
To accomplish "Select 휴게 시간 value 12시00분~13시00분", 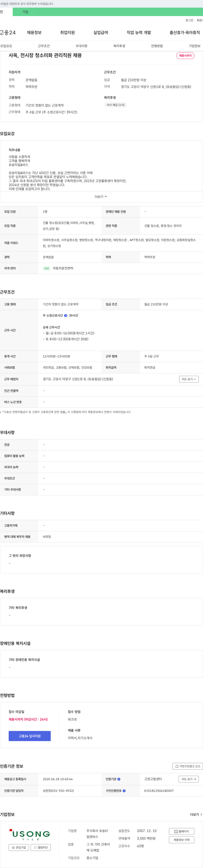I will (56, 356).
